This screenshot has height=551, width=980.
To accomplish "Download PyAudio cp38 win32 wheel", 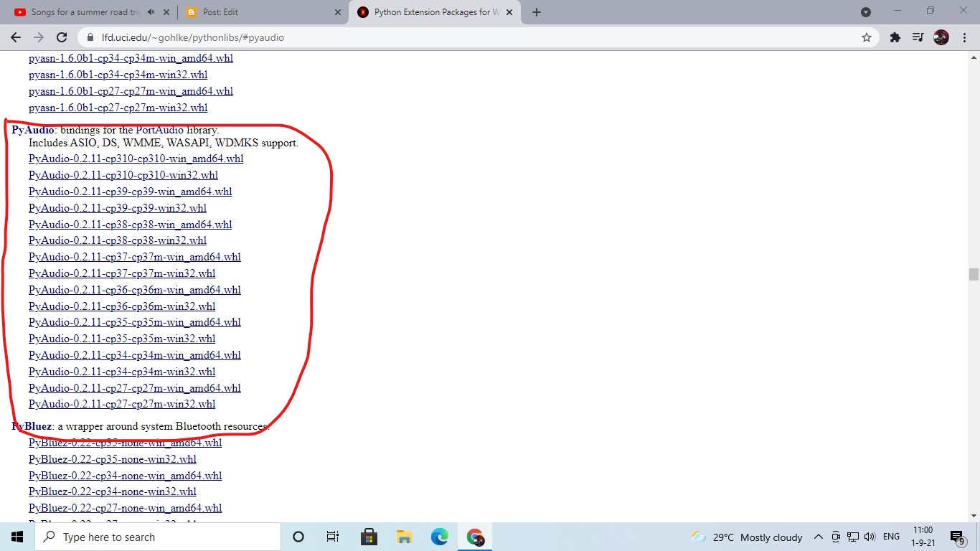I will pos(118,240).
